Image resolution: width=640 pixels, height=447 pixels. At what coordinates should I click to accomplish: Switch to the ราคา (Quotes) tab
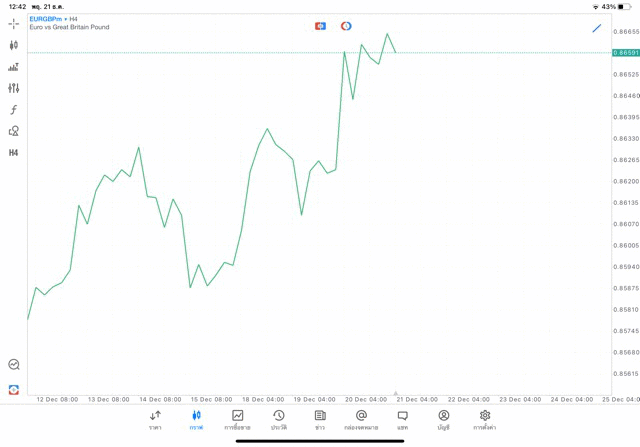[x=155, y=420]
